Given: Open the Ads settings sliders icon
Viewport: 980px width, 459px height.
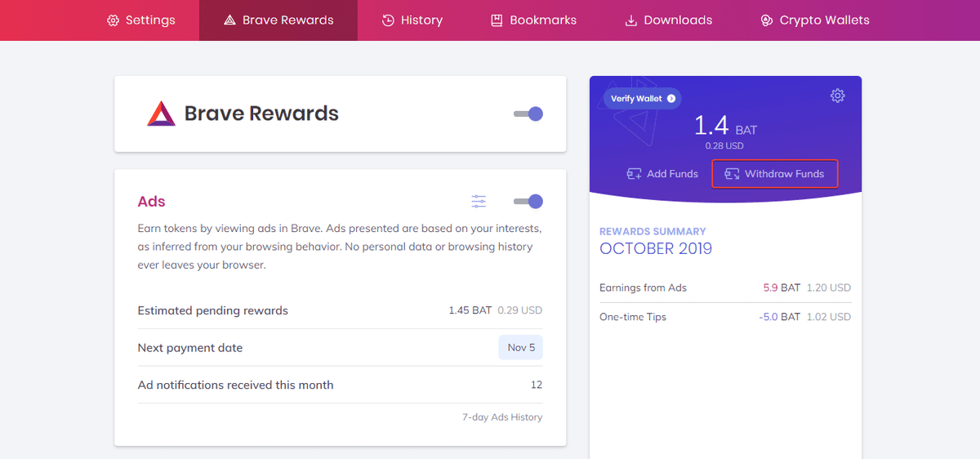Looking at the screenshot, I should pos(479,202).
